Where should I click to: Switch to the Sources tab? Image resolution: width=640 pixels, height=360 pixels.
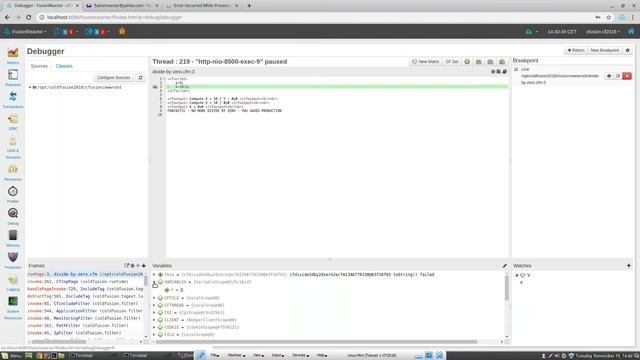pos(39,66)
